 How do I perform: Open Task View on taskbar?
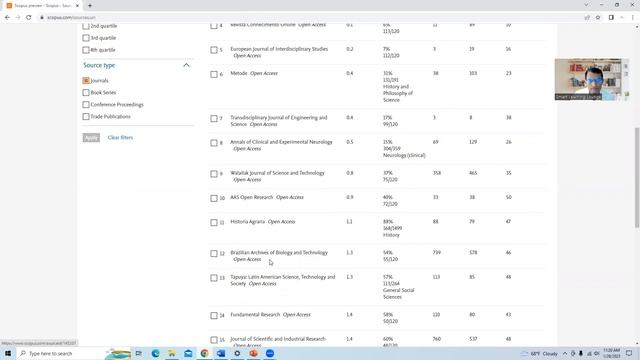(139, 353)
